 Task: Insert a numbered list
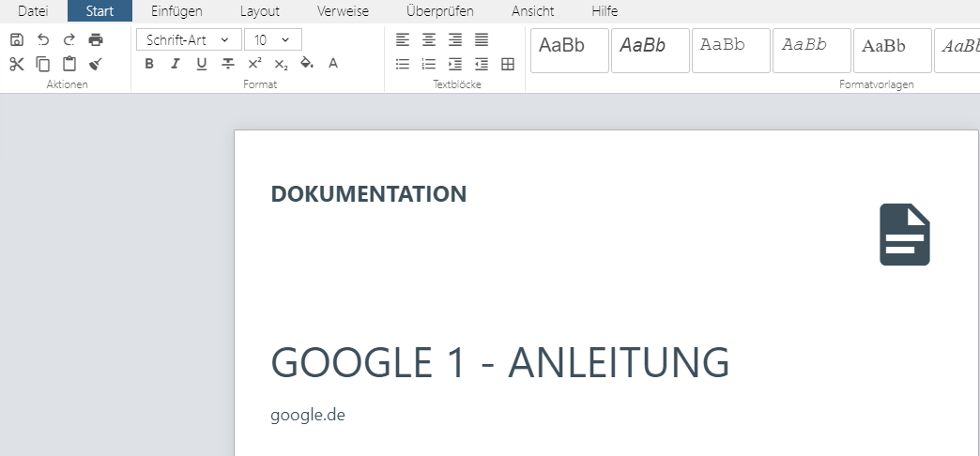click(429, 64)
